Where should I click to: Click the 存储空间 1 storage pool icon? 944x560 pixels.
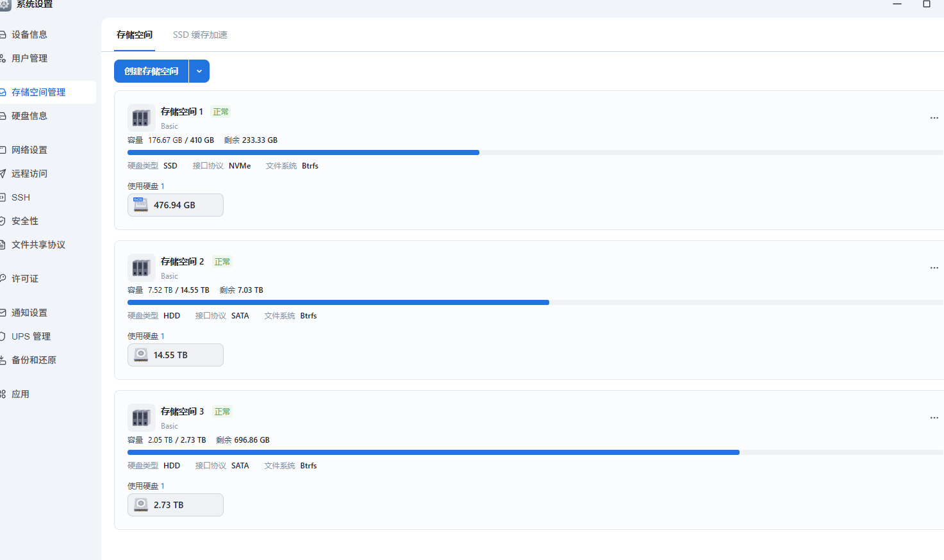[141, 118]
